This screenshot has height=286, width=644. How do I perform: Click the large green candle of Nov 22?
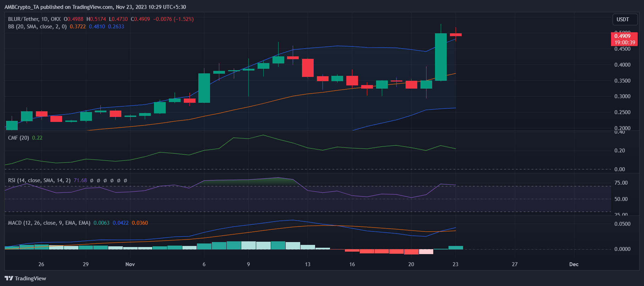click(x=441, y=57)
